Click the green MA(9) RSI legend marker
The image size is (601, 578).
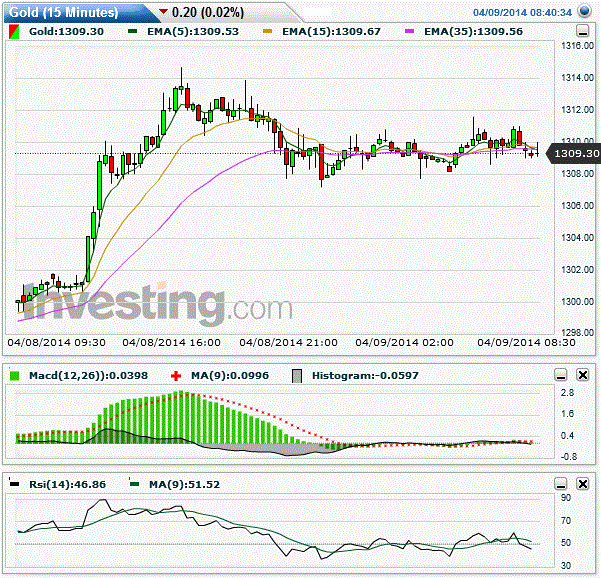coord(134,483)
